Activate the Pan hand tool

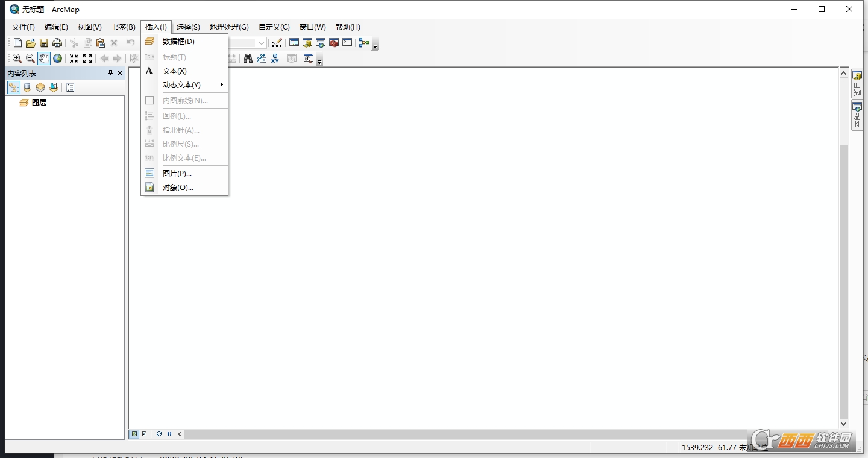pos(44,59)
